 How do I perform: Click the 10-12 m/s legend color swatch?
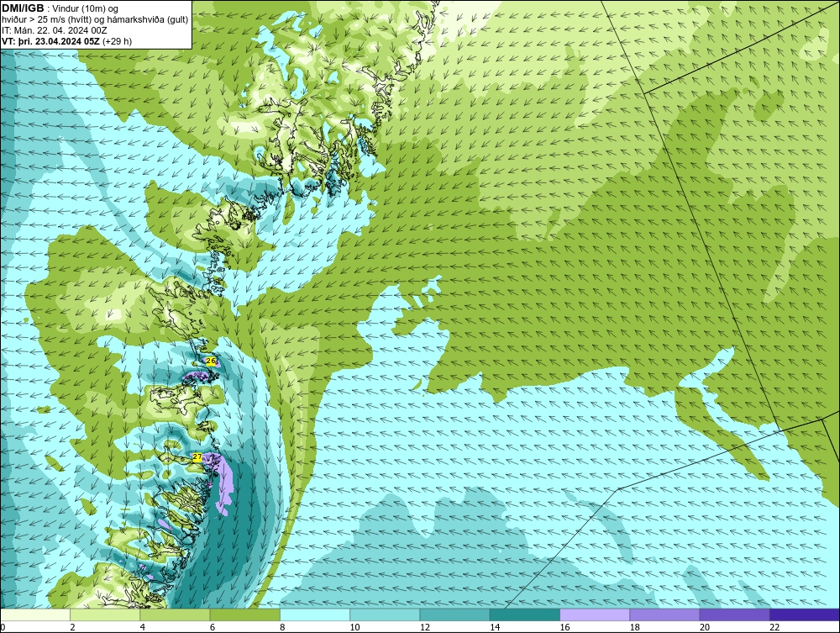(x=385, y=615)
